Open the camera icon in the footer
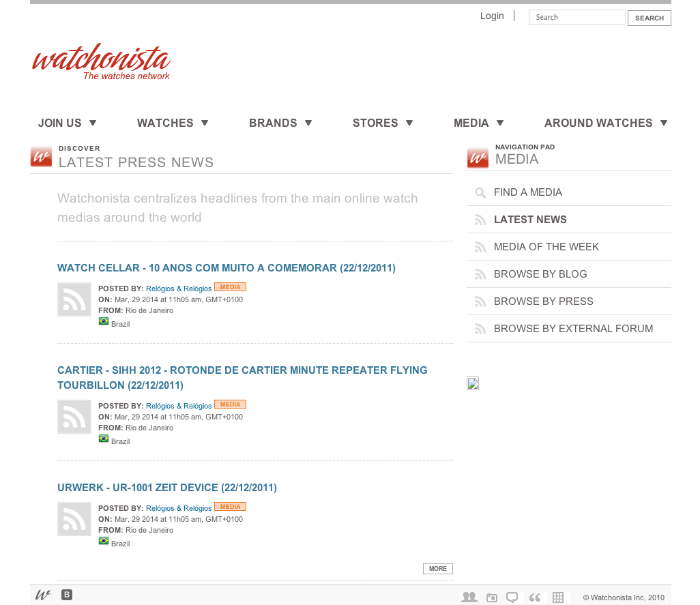Viewport: 700px width, 605px height. coord(492,597)
